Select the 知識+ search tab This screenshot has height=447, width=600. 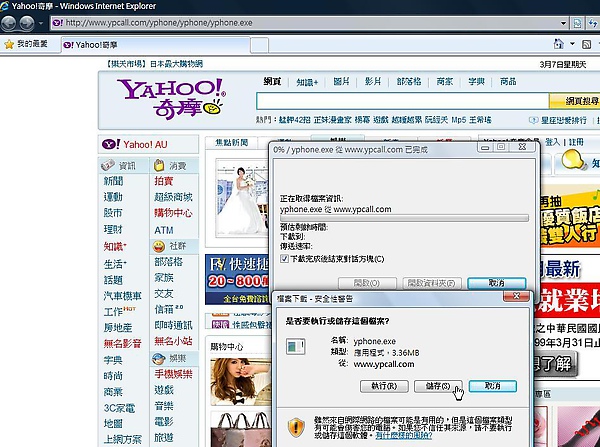tap(307, 82)
